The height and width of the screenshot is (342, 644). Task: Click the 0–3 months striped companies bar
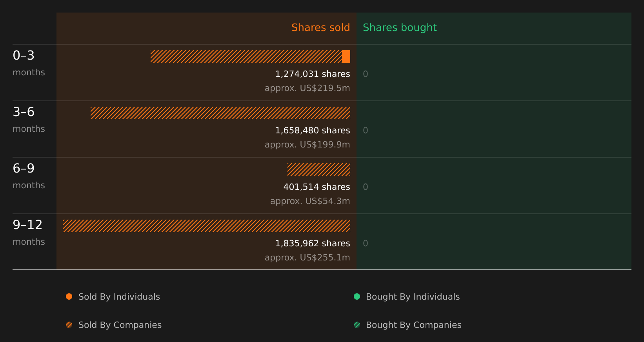pos(246,56)
